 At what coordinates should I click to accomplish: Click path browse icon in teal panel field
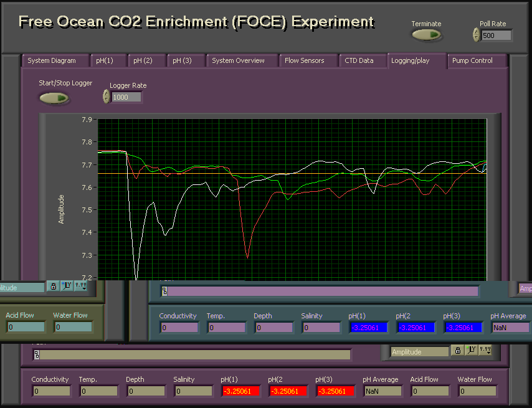(x=164, y=291)
